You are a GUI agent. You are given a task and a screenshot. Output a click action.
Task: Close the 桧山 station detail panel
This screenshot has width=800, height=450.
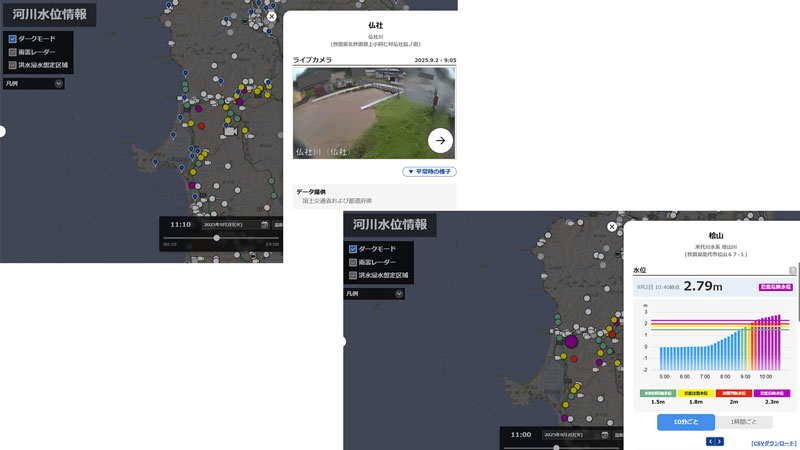pos(611,227)
